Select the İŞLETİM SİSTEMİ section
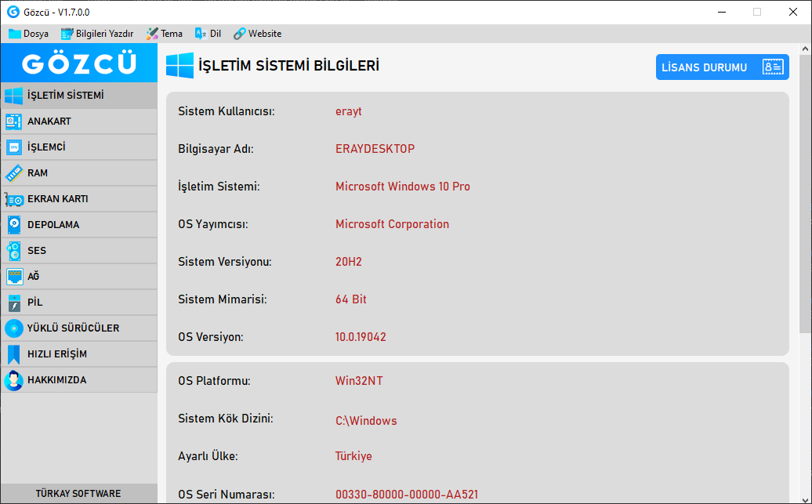 (79, 96)
